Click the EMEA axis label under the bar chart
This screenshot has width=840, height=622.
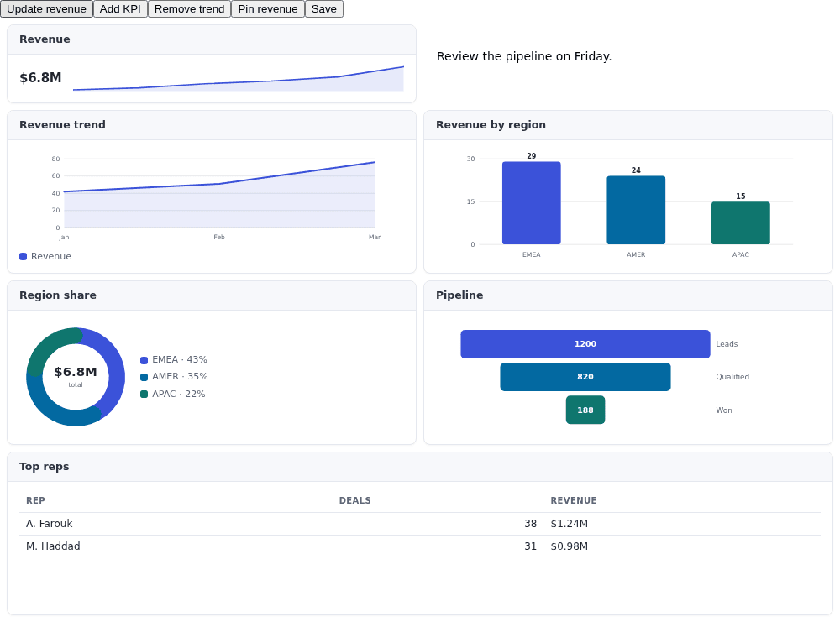click(532, 254)
